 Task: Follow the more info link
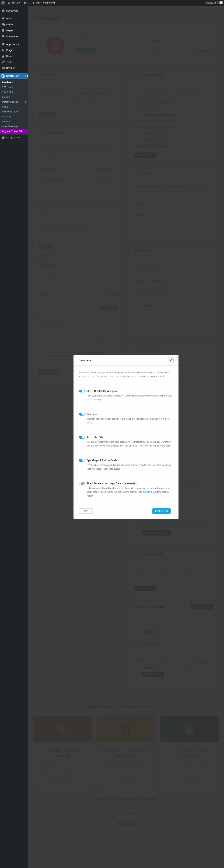tap(147, 492)
